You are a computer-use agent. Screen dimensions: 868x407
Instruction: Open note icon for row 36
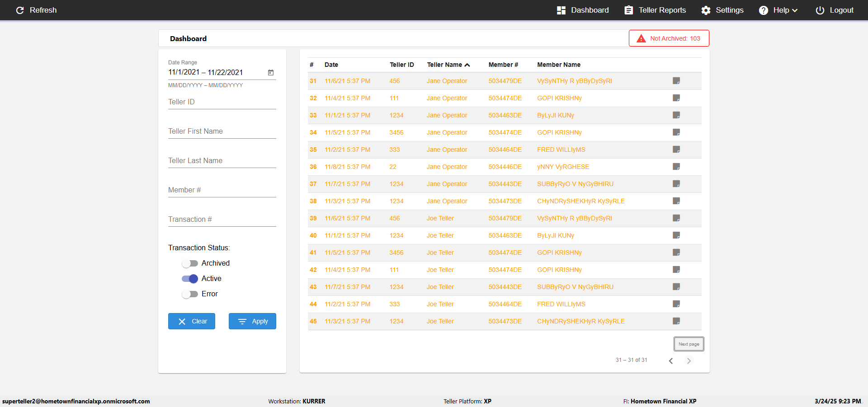[x=676, y=167]
